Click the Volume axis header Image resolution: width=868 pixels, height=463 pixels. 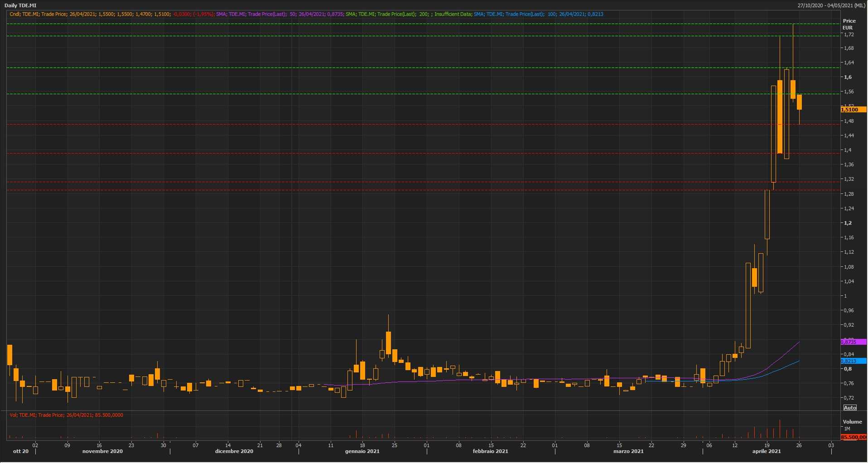852,422
